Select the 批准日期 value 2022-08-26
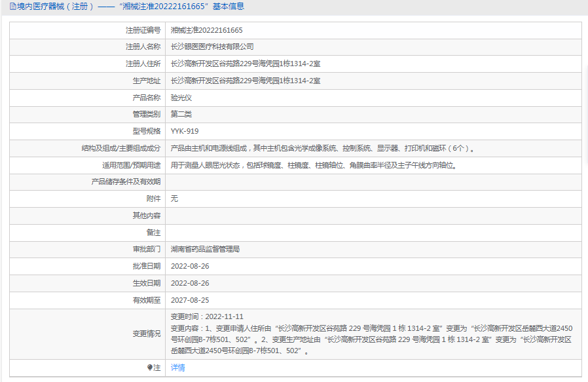 point(190,267)
